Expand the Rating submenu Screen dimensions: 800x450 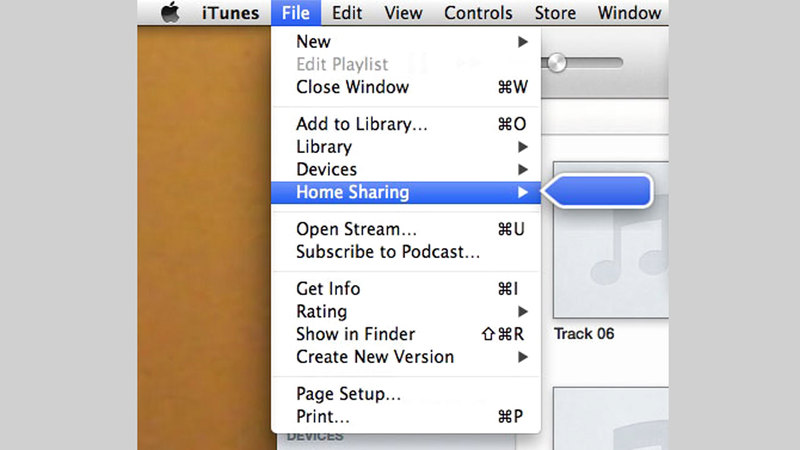[x=321, y=312]
